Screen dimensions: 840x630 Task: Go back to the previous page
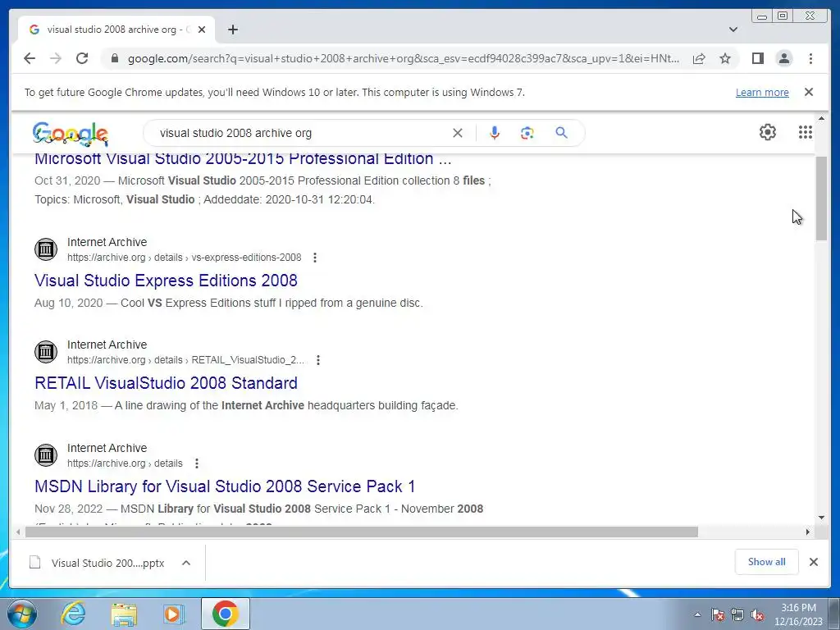(30, 58)
